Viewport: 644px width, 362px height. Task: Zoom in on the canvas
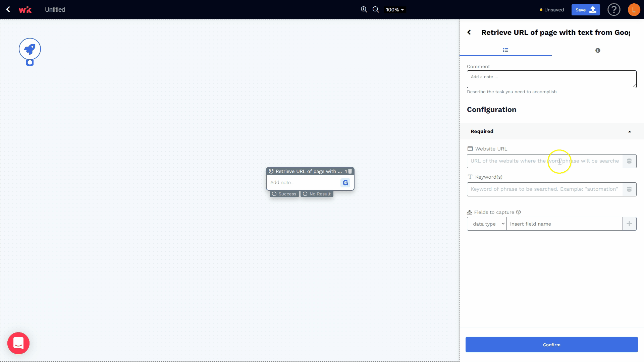[x=364, y=10]
